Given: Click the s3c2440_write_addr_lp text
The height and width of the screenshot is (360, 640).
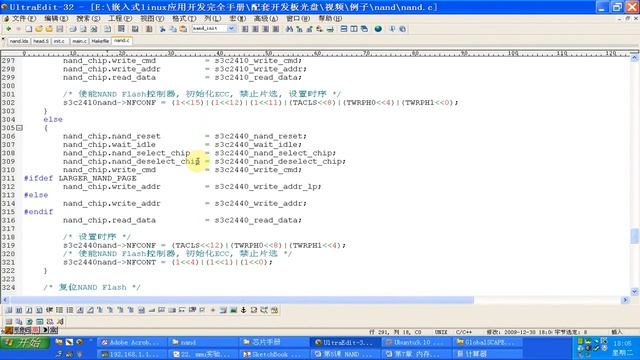Looking at the screenshot, I should [267, 187].
